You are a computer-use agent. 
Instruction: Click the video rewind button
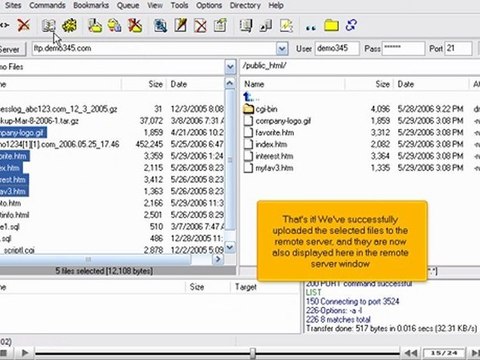point(411,353)
